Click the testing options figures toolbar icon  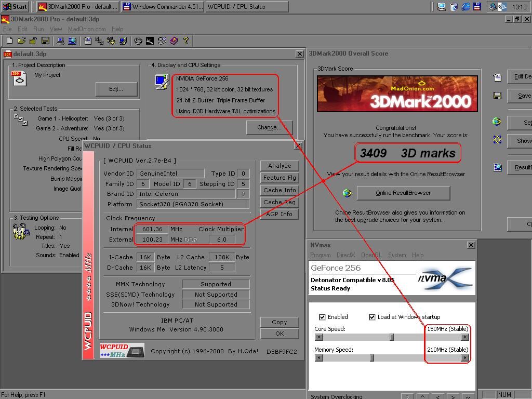click(111, 41)
